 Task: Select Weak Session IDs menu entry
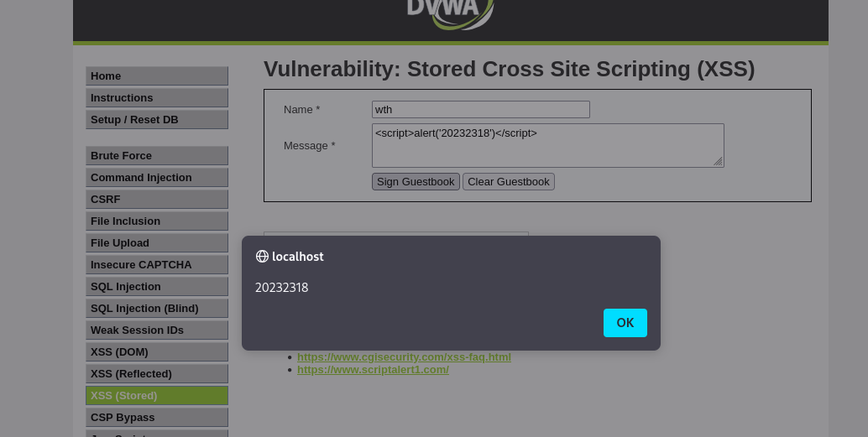[157, 330]
